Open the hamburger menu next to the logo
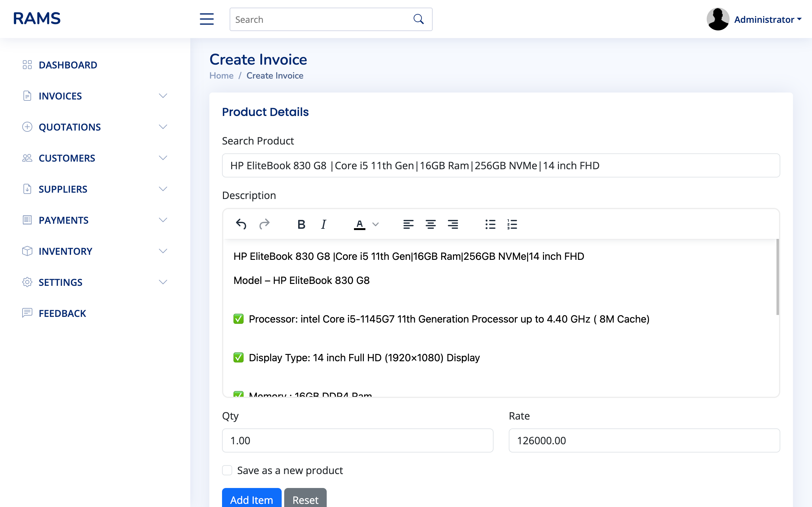Screen dimensions: 812x507 point(207,19)
